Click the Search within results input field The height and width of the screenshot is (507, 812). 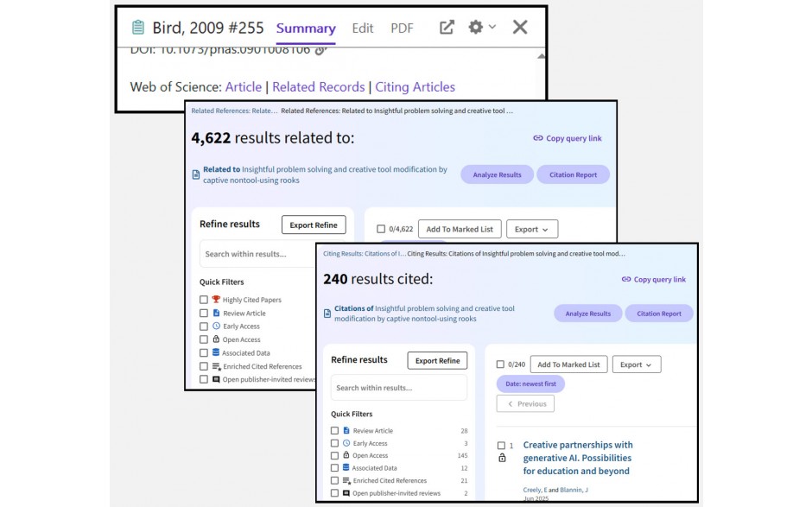pos(398,388)
